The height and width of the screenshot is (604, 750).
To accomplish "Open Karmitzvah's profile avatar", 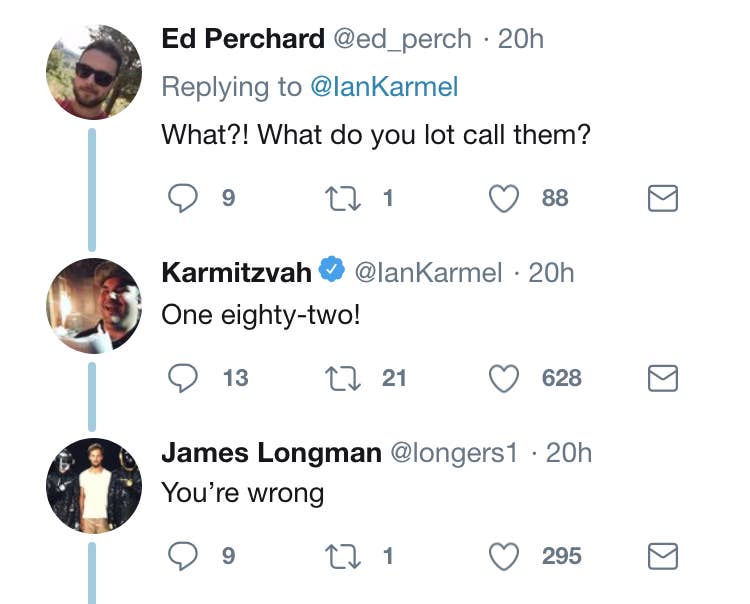I will tap(94, 306).
